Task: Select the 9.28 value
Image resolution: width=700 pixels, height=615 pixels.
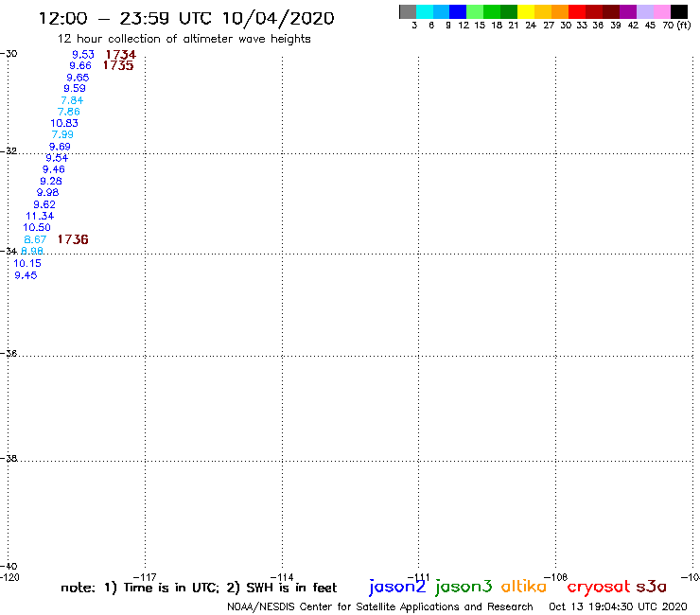Action: pos(51,181)
